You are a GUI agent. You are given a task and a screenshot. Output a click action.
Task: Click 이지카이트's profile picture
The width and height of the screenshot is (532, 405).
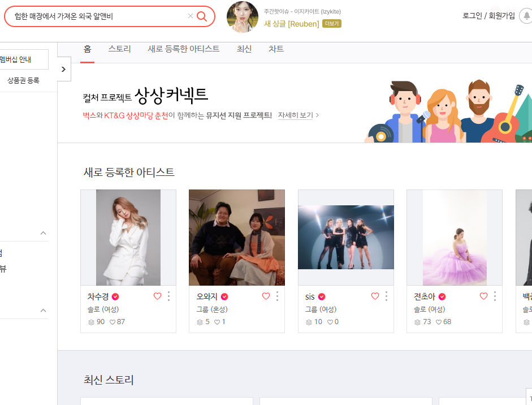click(x=242, y=18)
